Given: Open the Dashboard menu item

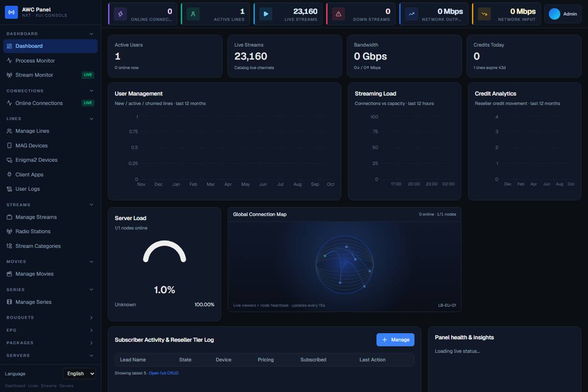Looking at the screenshot, I should pyautogui.click(x=50, y=46).
